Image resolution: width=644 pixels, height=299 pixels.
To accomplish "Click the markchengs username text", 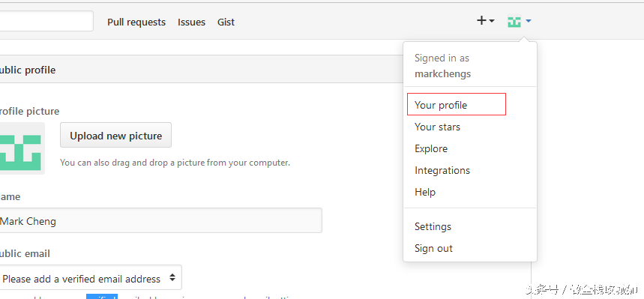I will pos(442,74).
